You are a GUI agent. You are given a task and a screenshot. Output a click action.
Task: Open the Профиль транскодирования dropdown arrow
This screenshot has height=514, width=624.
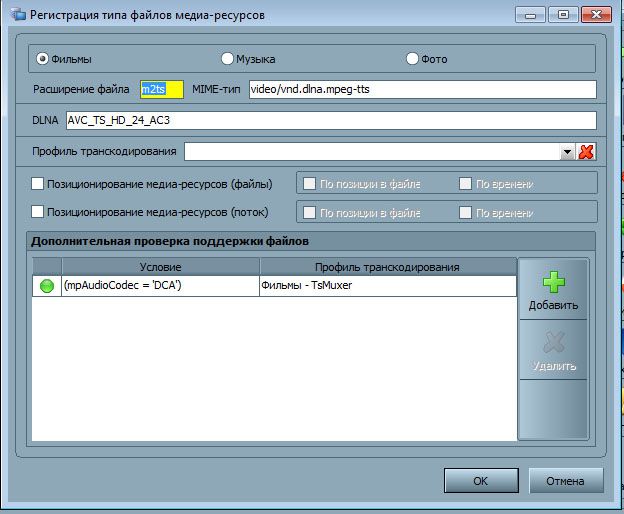(567, 152)
